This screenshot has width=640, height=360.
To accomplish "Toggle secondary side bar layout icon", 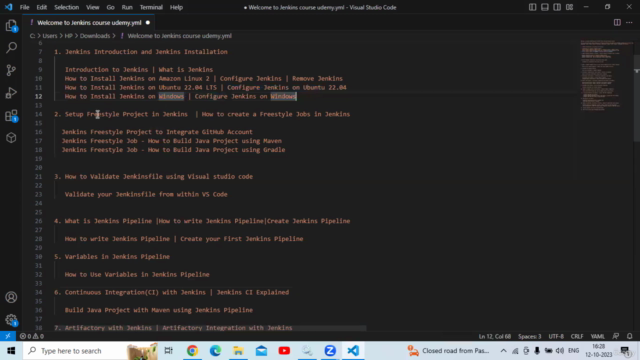I will [557, 7].
